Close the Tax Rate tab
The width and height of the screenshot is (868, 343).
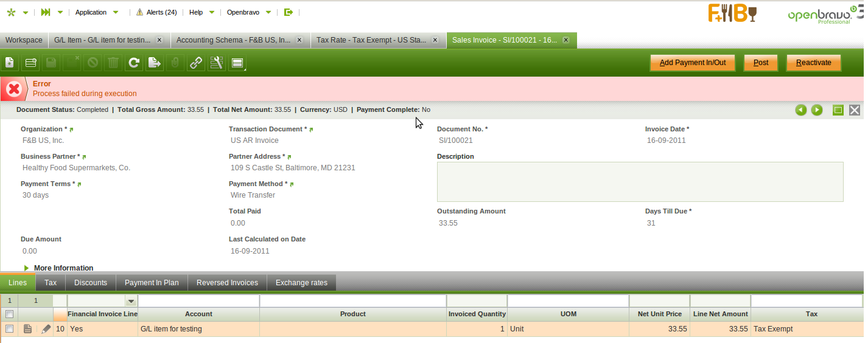click(435, 40)
